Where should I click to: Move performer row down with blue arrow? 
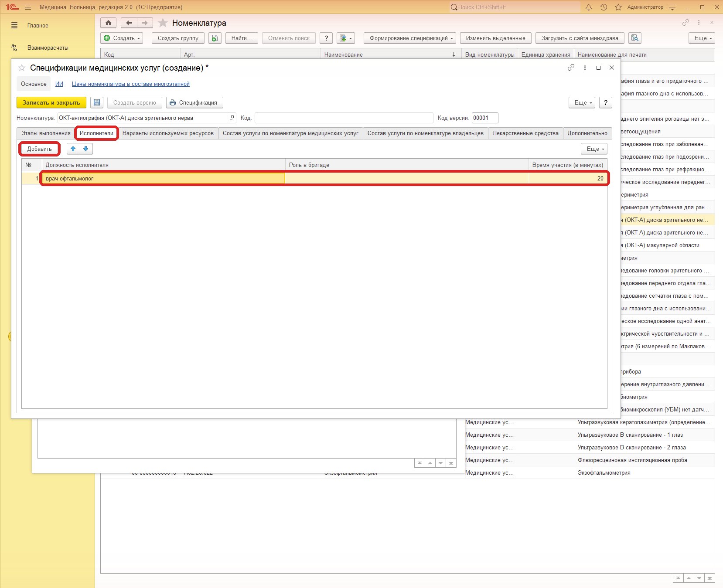[x=86, y=149]
